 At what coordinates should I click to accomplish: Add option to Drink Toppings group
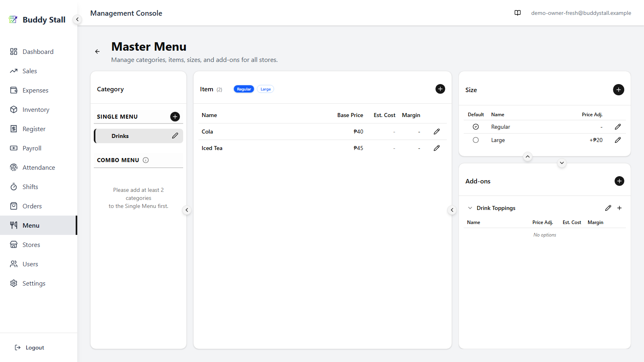(x=619, y=208)
